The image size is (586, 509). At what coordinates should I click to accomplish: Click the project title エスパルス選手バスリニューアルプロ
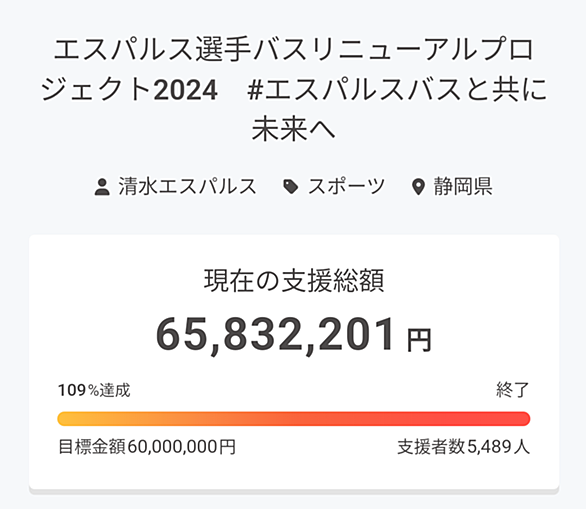pyautogui.click(x=293, y=50)
